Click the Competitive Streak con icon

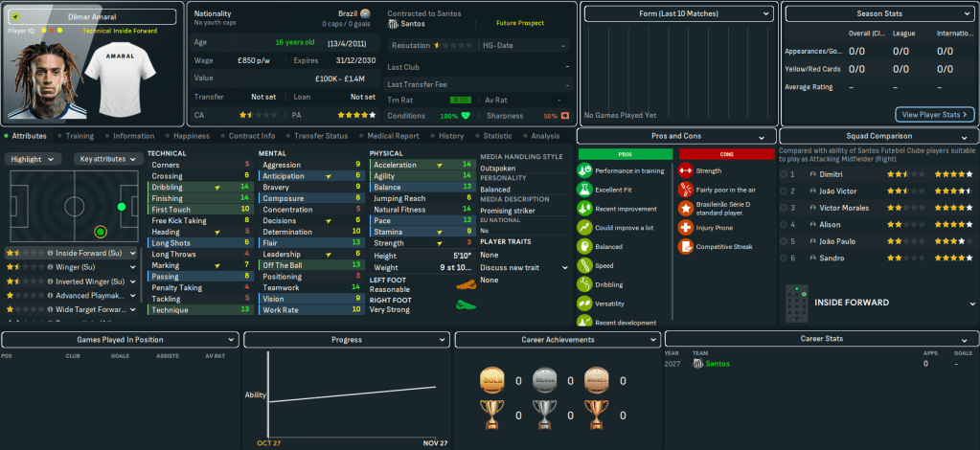coord(685,246)
